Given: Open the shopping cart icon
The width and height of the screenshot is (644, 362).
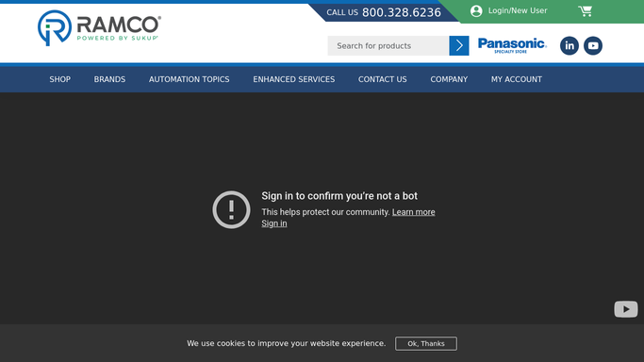Looking at the screenshot, I should pyautogui.click(x=586, y=11).
